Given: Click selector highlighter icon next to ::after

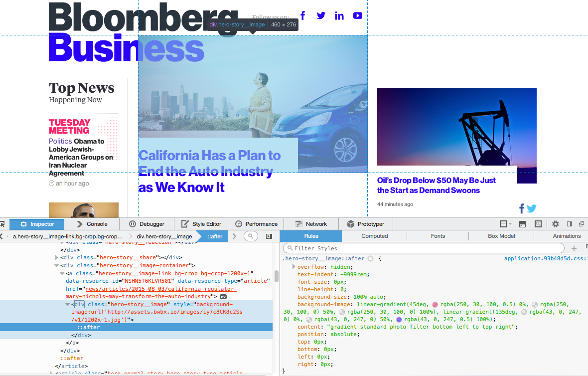Looking at the screenshot, I should [371, 258].
